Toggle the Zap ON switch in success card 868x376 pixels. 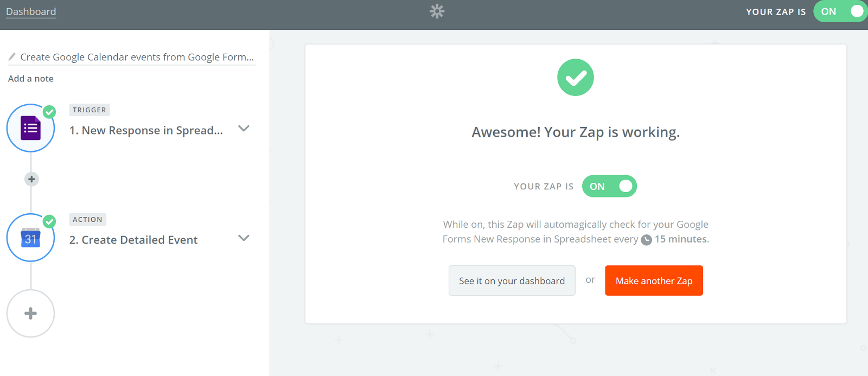pos(609,186)
